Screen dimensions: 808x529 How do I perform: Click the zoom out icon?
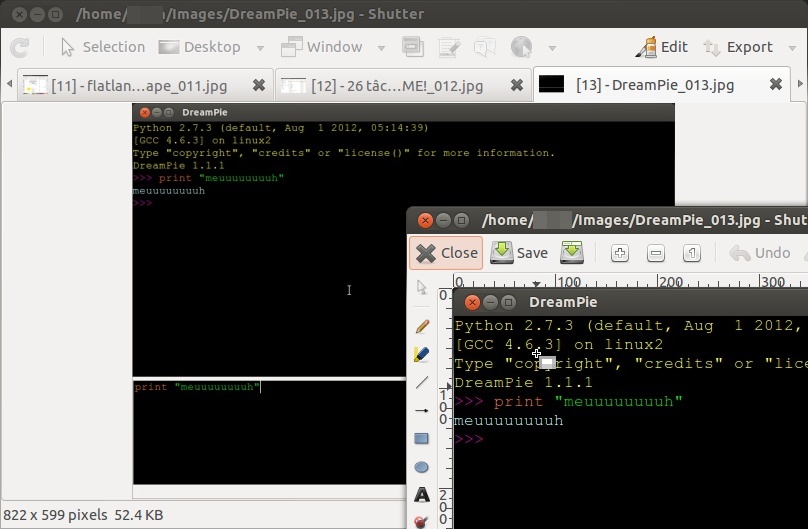pos(655,253)
